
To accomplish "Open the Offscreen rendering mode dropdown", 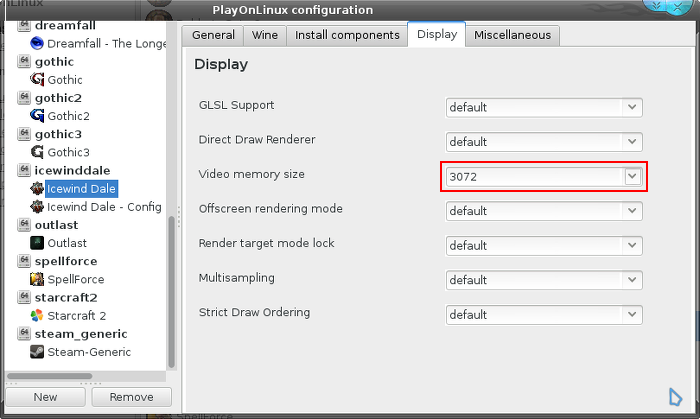I will click(x=544, y=211).
